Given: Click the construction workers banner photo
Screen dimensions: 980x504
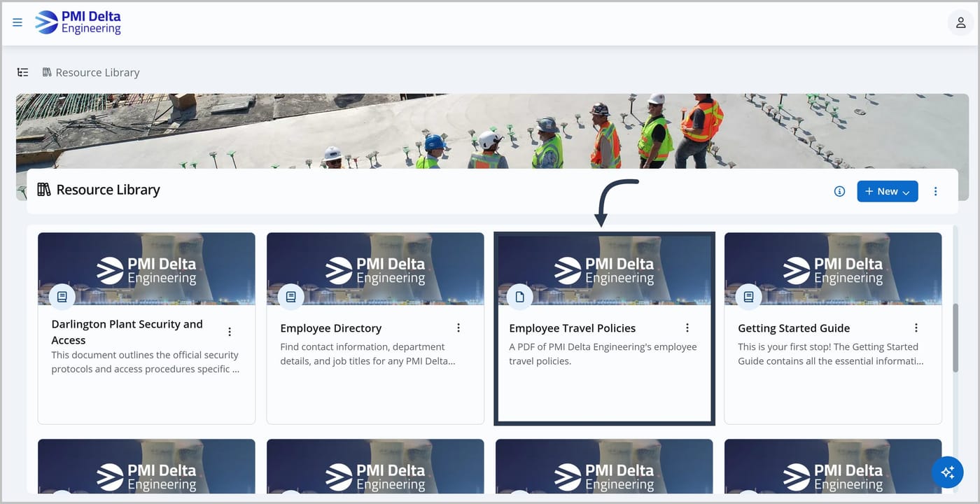Looking at the screenshot, I should pyautogui.click(x=492, y=131).
